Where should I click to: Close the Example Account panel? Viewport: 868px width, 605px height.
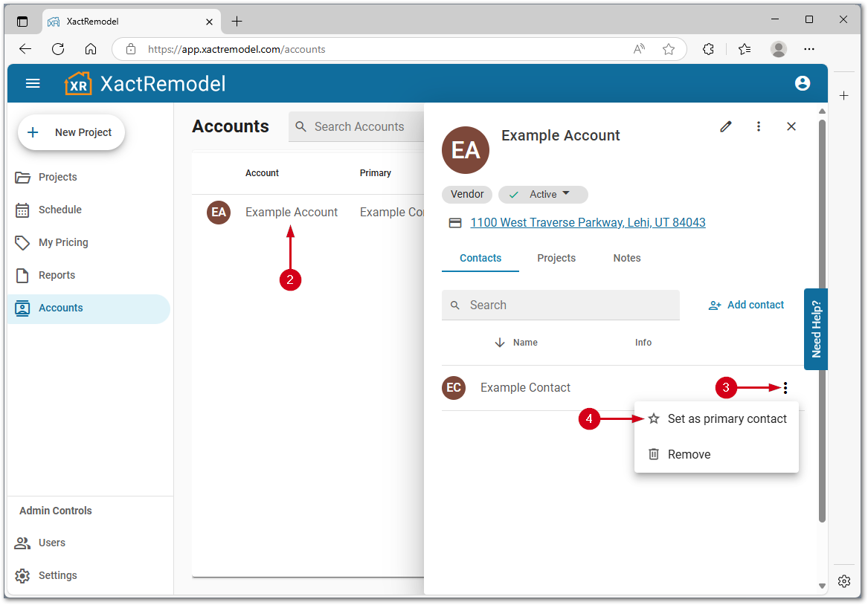click(x=791, y=126)
